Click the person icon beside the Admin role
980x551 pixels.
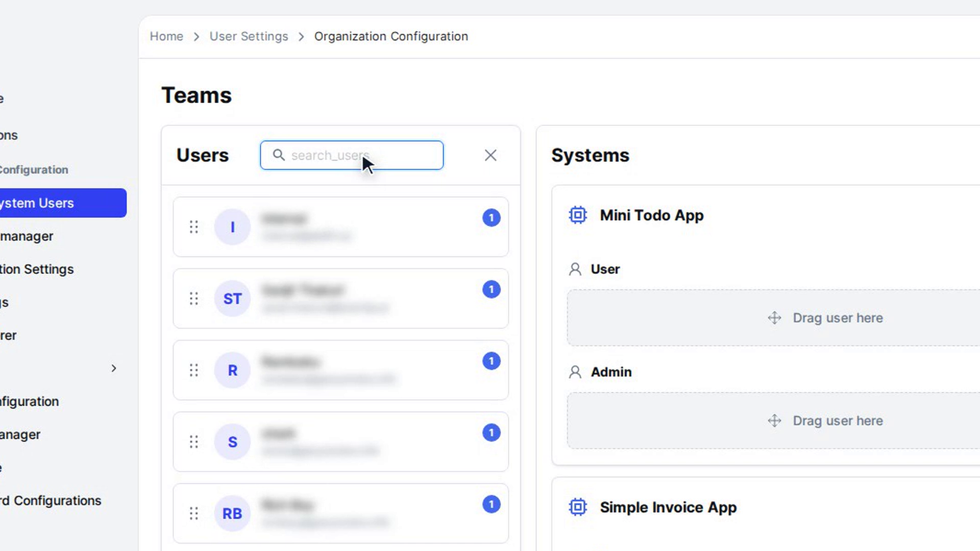pyautogui.click(x=575, y=372)
